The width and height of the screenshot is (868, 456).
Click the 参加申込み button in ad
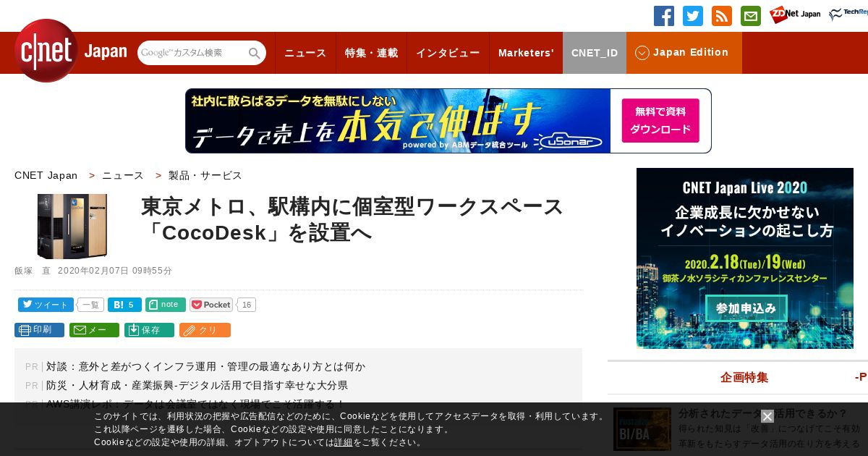[x=745, y=308]
